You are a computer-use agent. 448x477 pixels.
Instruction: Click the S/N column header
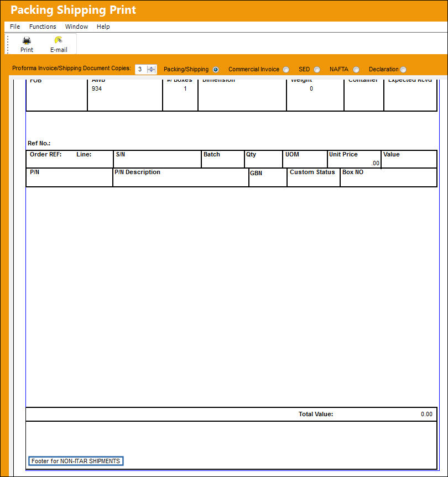(121, 154)
